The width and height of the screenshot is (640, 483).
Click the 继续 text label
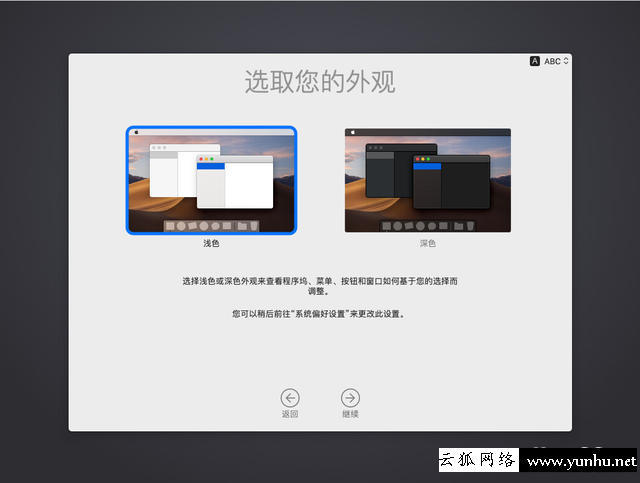(350, 414)
